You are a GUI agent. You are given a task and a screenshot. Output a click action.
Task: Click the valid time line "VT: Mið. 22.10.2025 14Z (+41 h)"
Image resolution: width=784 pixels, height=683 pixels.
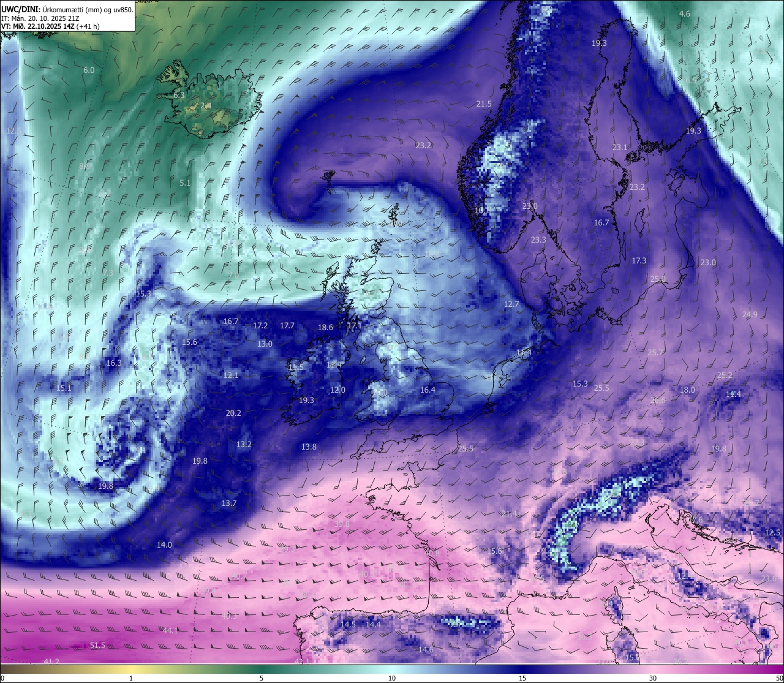tap(51, 26)
